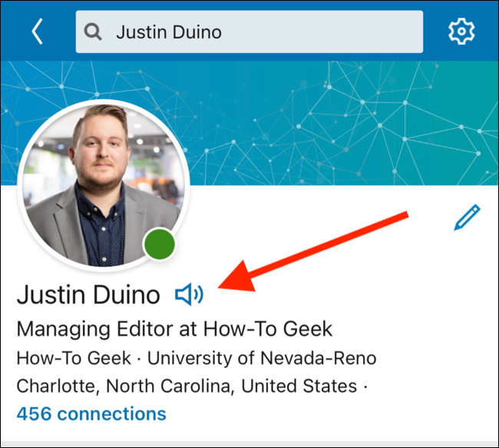
Task: Play name pronunciation speaker icon
Action: 189,294
